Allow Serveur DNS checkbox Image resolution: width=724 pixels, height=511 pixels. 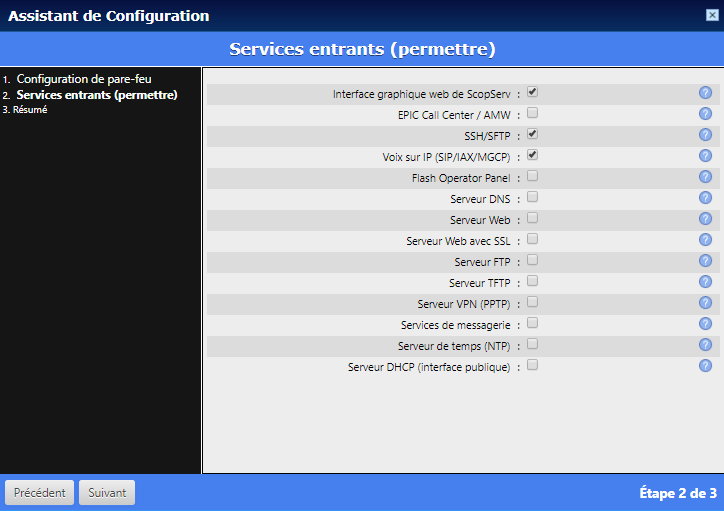tap(532, 197)
